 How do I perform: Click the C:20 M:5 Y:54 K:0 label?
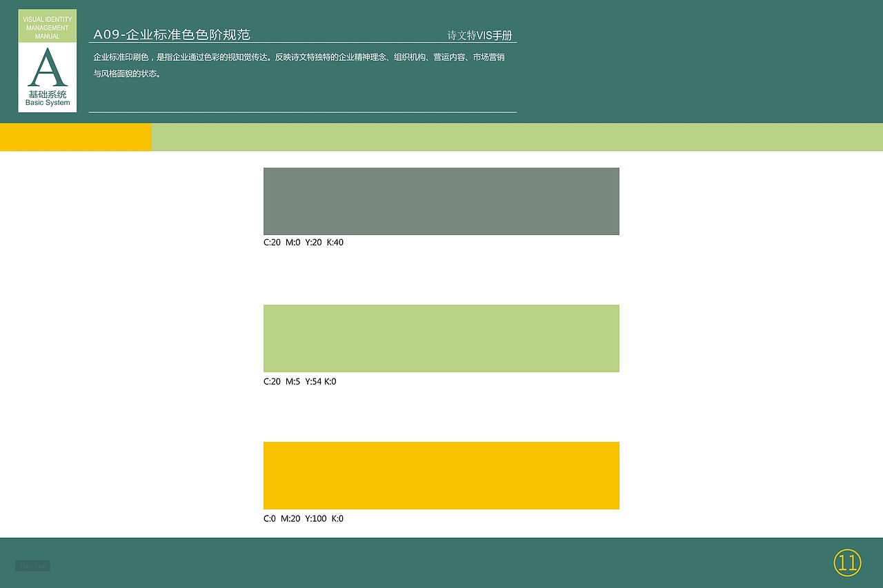click(x=301, y=381)
